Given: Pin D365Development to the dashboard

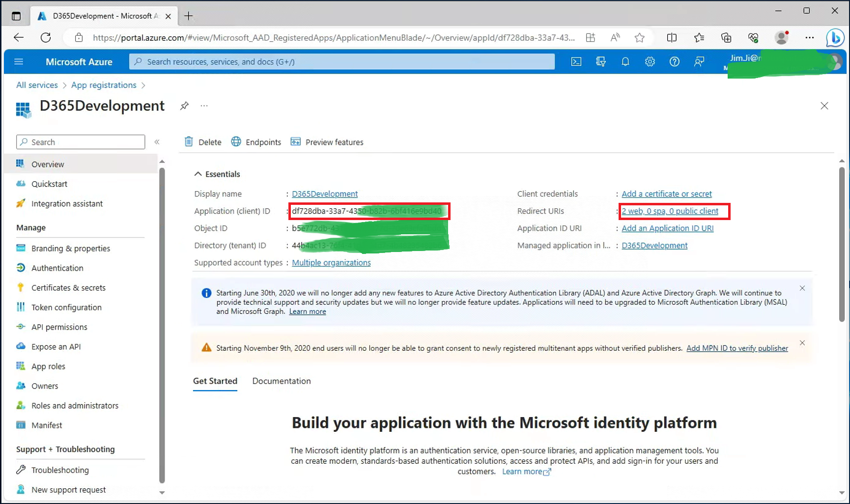Looking at the screenshot, I should [x=184, y=106].
